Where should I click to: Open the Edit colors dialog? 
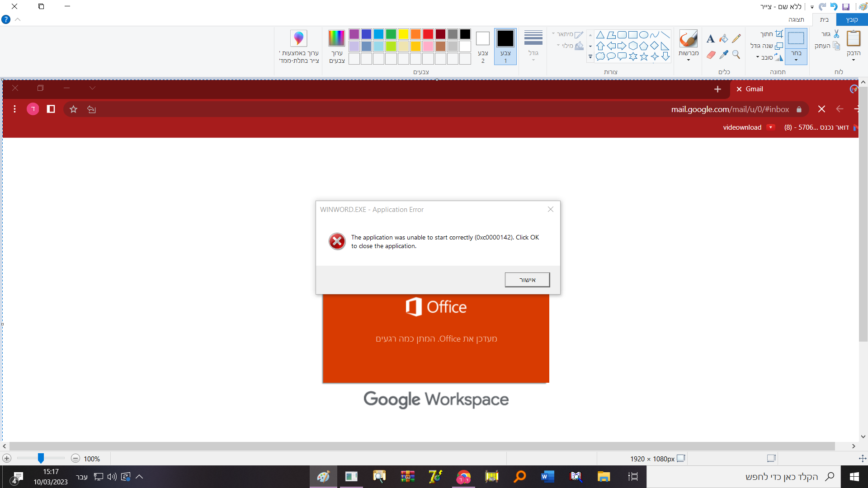pyautogui.click(x=337, y=47)
